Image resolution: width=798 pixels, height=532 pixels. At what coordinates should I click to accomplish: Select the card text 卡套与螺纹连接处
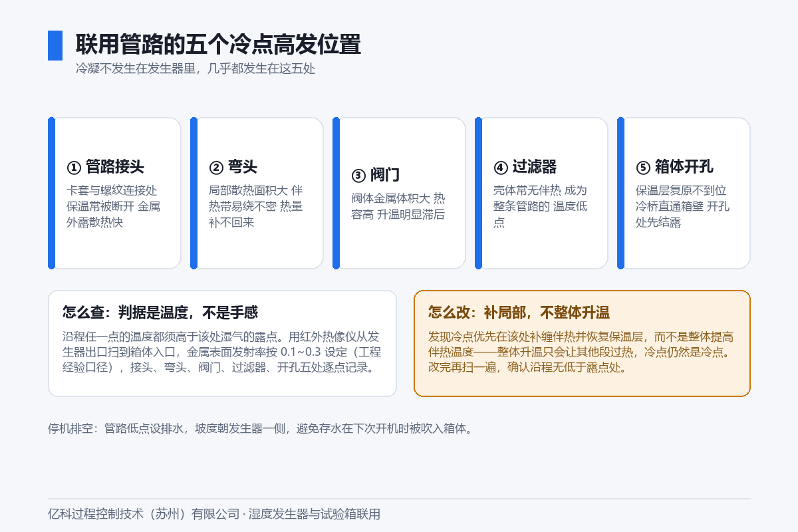pyautogui.click(x=112, y=190)
